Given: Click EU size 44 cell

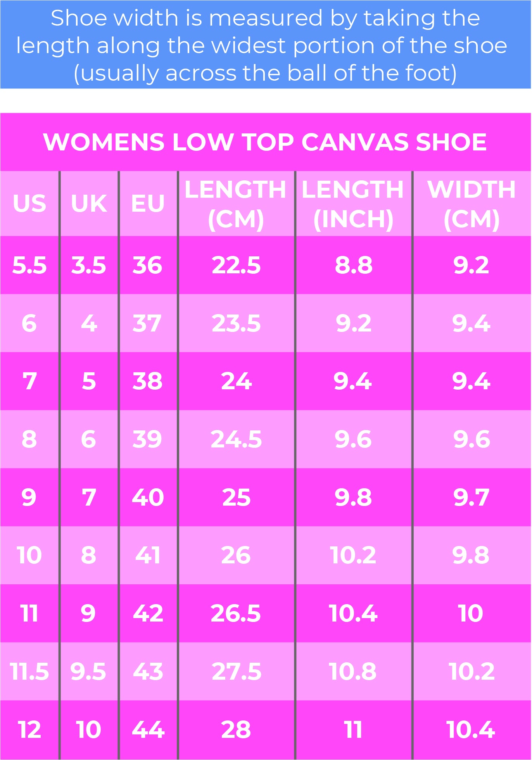Looking at the screenshot, I should 148,729.
